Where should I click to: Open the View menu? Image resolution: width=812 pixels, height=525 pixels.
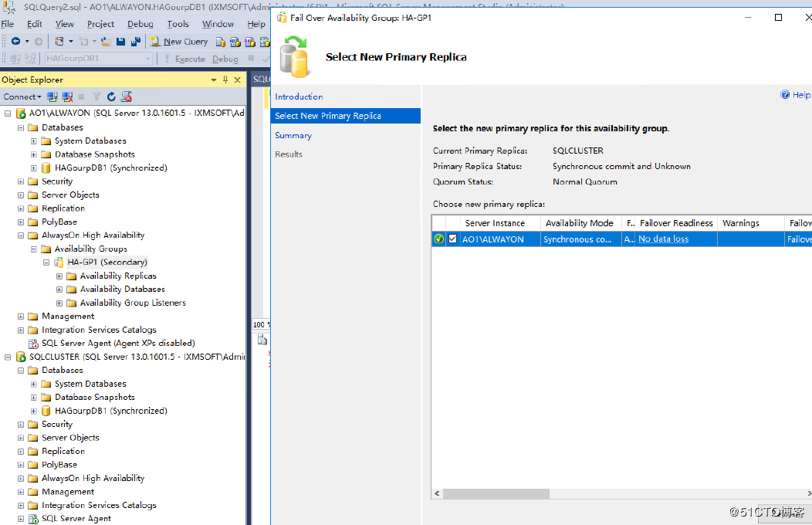pyautogui.click(x=64, y=24)
